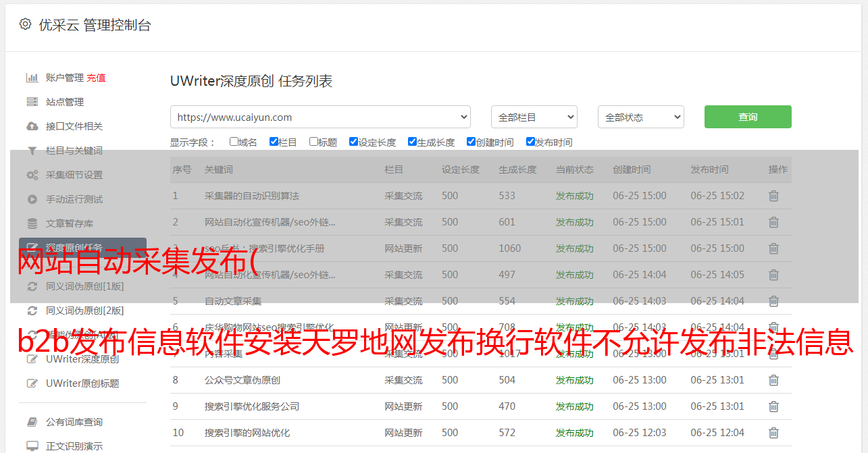
Task: Click the 手动运行测试 play icon
Action: pyautogui.click(x=32, y=199)
